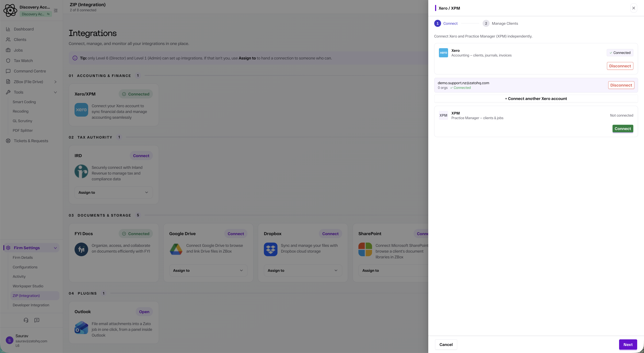Cancel the Xero / XPM setup
This screenshot has width=644, height=353.
point(446,344)
